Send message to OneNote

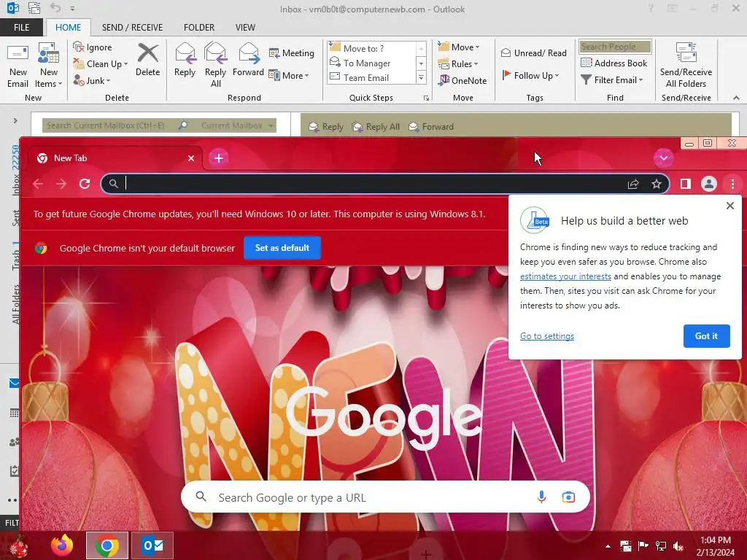[x=462, y=80]
